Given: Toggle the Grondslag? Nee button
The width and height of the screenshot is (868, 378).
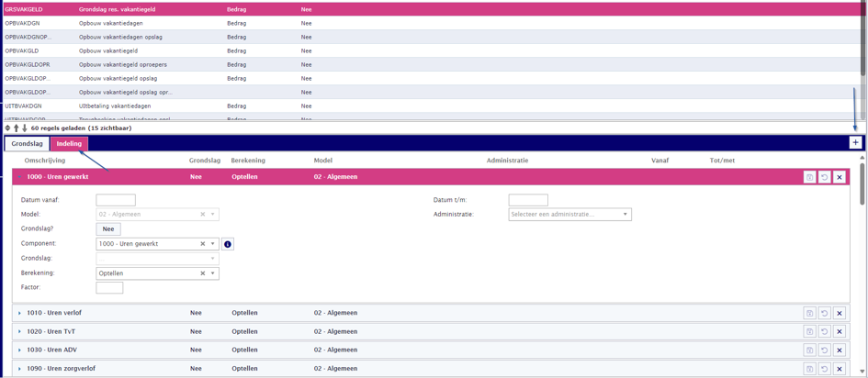Looking at the screenshot, I should [x=108, y=228].
